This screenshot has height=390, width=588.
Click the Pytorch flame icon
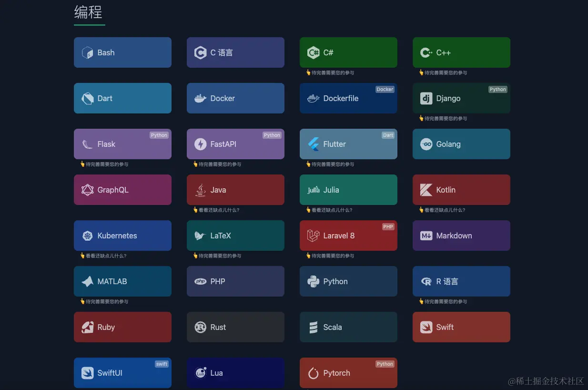pyautogui.click(x=313, y=373)
